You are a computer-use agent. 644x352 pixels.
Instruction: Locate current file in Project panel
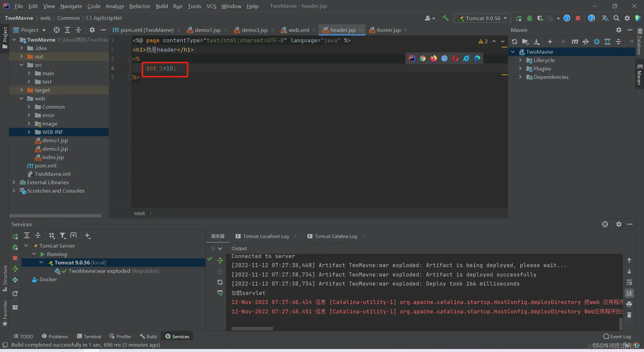57,30
